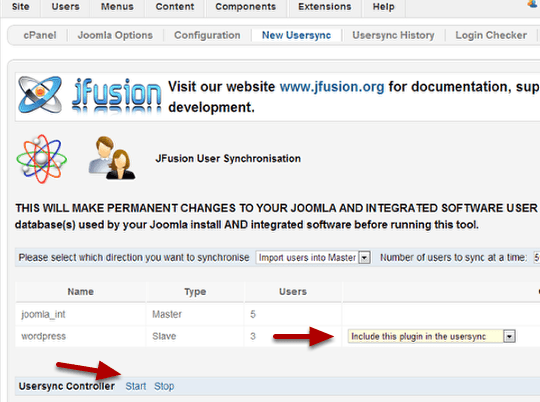Switch to the cPanel tab
This screenshot has height=402, width=540.
(x=40, y=35)
